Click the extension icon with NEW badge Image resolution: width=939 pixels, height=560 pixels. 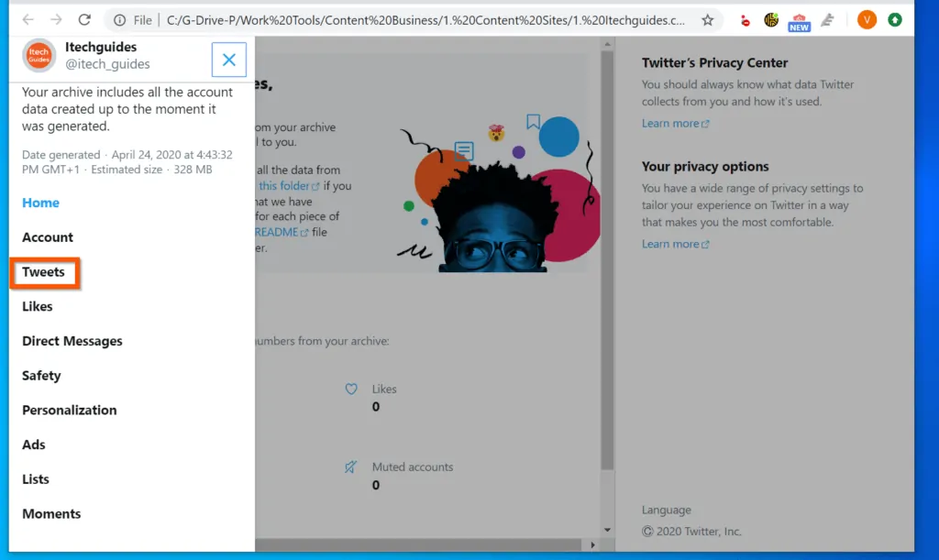(799, 18)
